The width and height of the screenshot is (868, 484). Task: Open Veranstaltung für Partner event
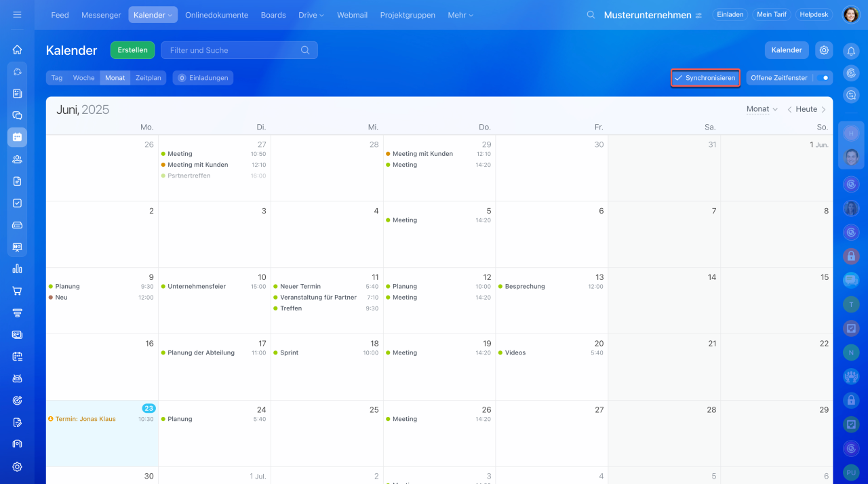326,298
